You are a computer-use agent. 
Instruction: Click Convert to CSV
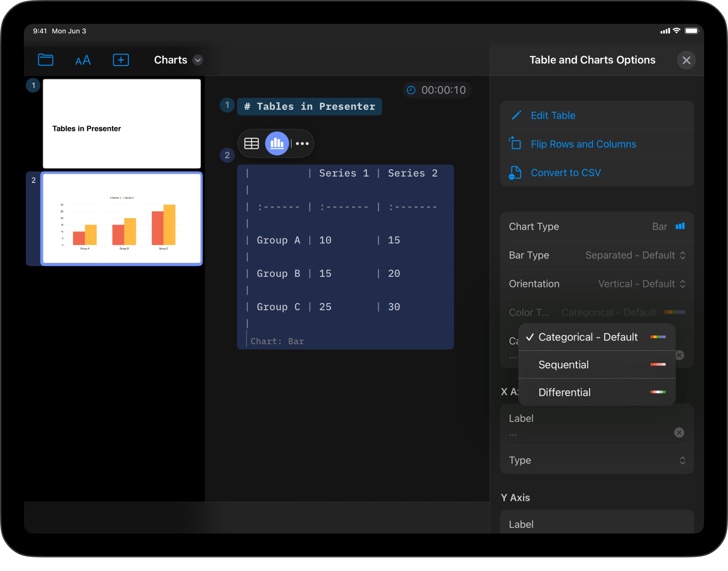click(566, 173)
